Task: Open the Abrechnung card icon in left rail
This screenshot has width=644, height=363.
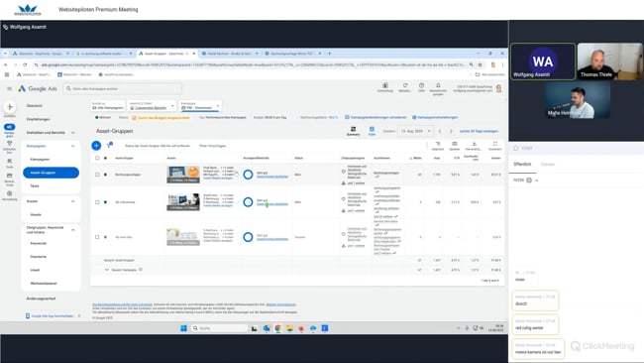Action: pyautogui.click(x=10, y=176)
